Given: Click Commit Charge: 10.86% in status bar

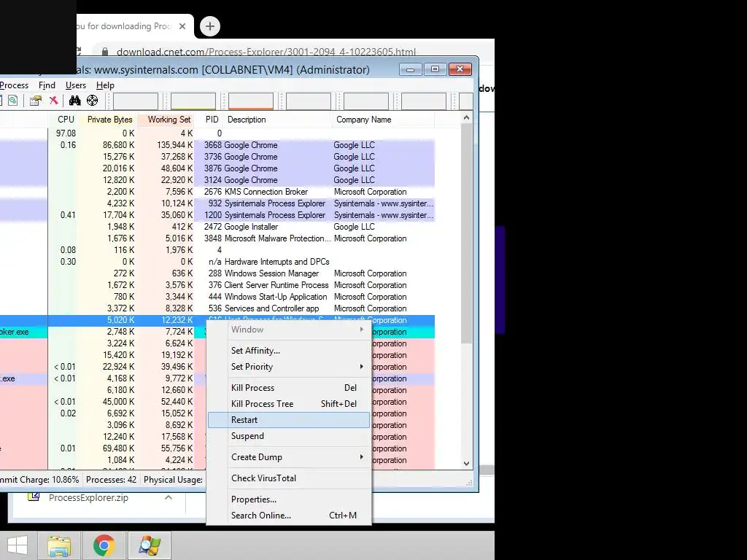Looking at the screenshot, I should (39, 480).
